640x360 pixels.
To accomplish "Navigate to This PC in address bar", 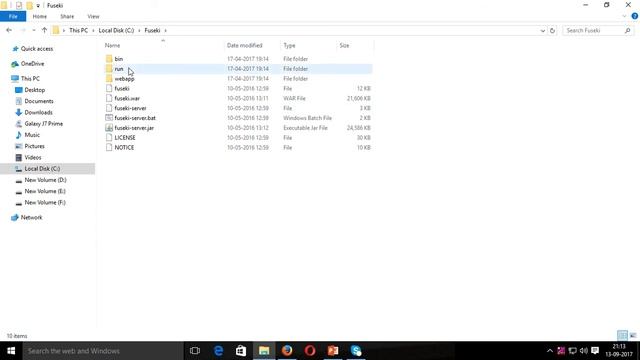I will pyautogui.click(x=78, y=31).
